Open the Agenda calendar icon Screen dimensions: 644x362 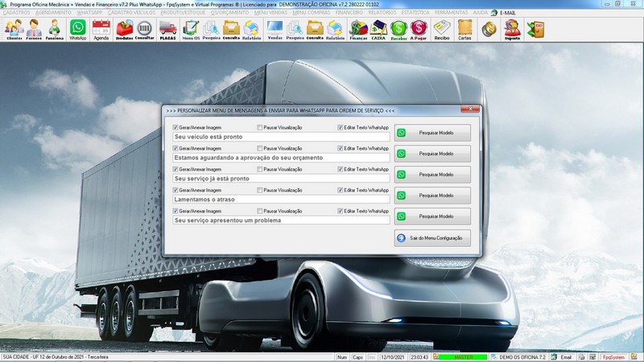101,30
